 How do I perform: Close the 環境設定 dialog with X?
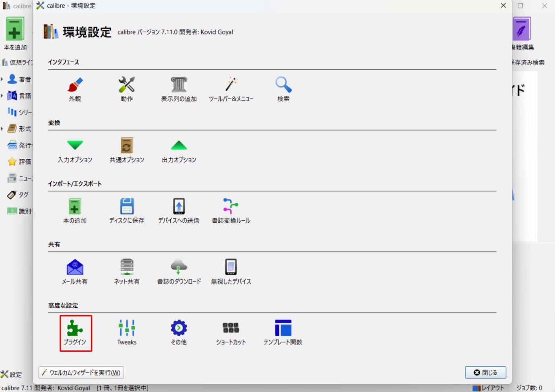[503, 6]
